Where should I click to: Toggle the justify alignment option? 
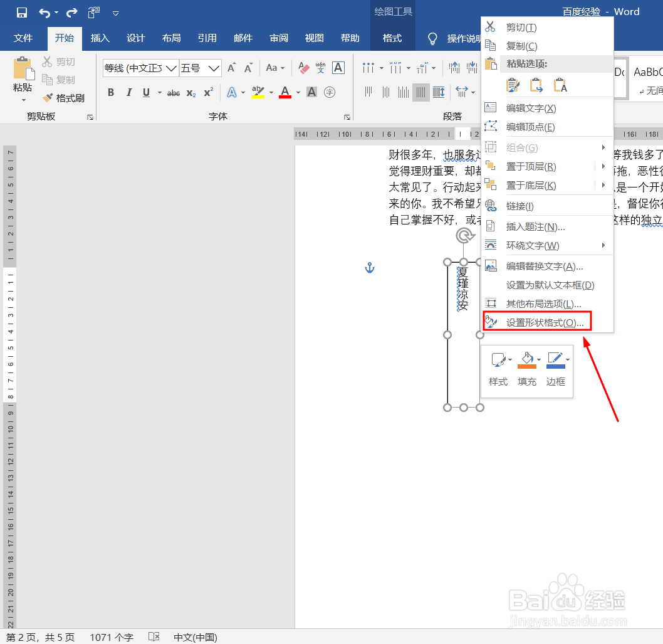[x=420, y=92]
